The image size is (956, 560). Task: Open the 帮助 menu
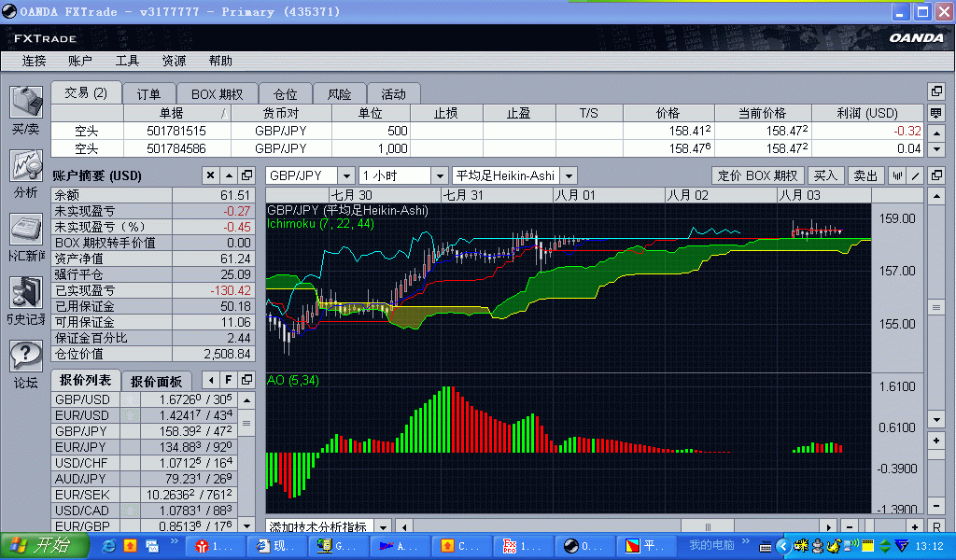(x=220, y=61)
